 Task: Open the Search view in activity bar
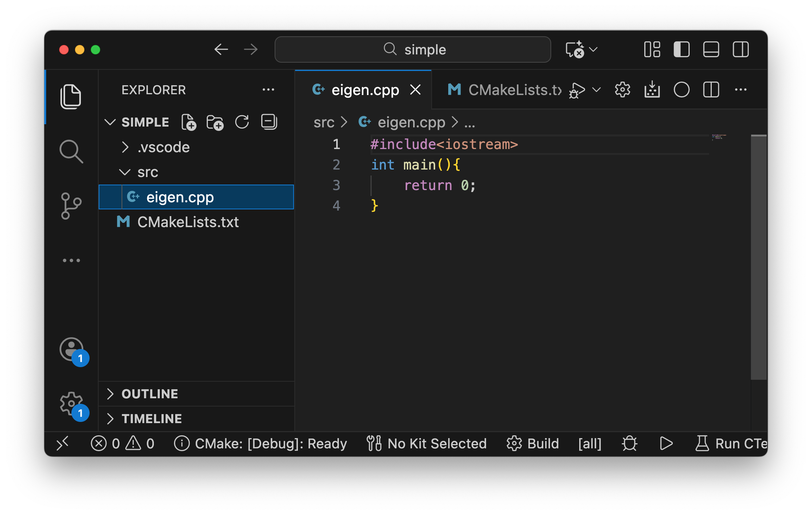click(71, 151)
